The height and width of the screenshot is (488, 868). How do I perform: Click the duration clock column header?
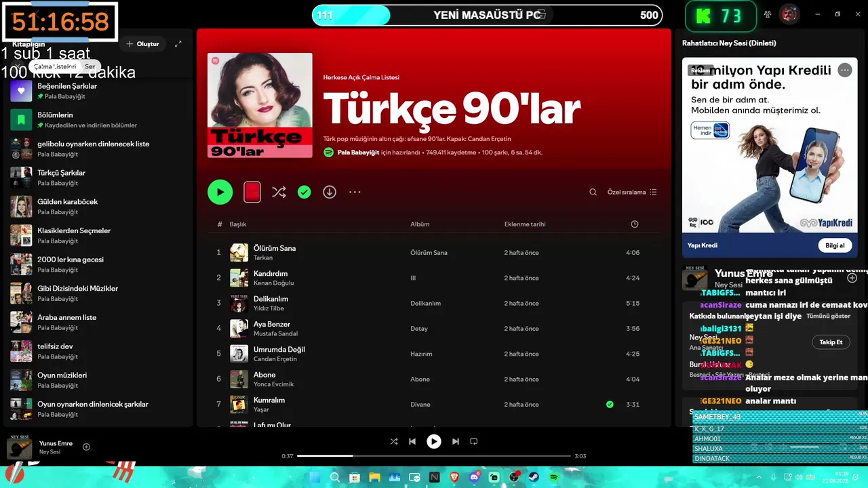pyautogui.click(x=635, y=224)
